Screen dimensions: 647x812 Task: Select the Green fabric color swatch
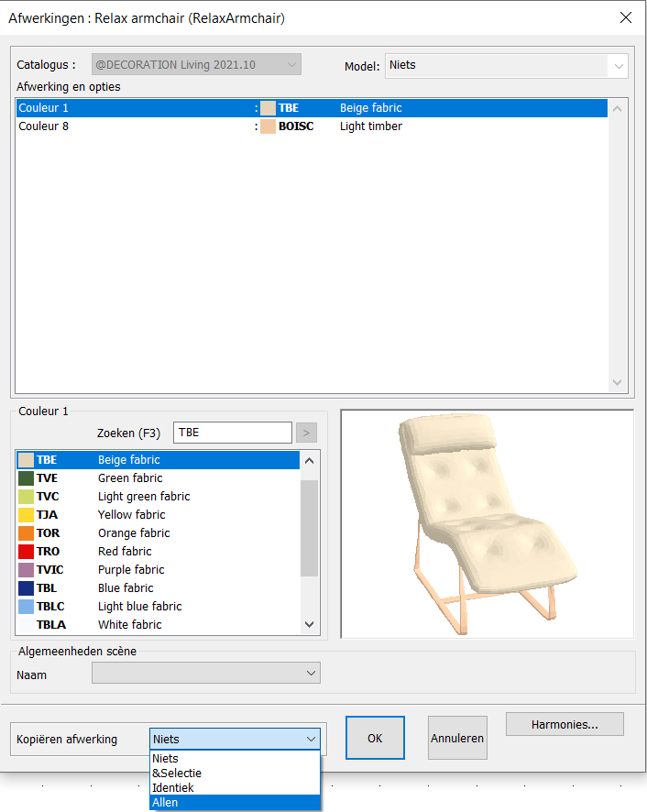click(26, 478)
